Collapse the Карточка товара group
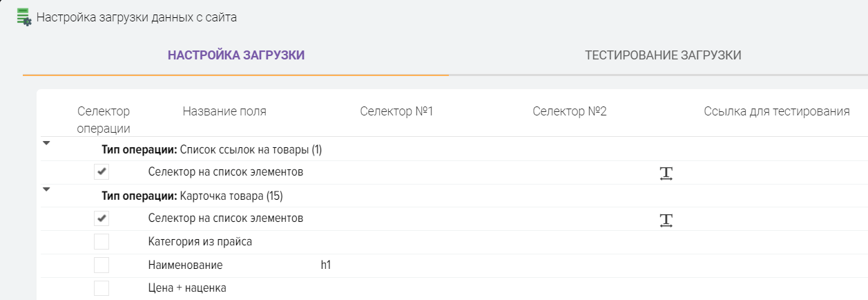Viewport: 868px width, 300px height. tap(47, 189)
